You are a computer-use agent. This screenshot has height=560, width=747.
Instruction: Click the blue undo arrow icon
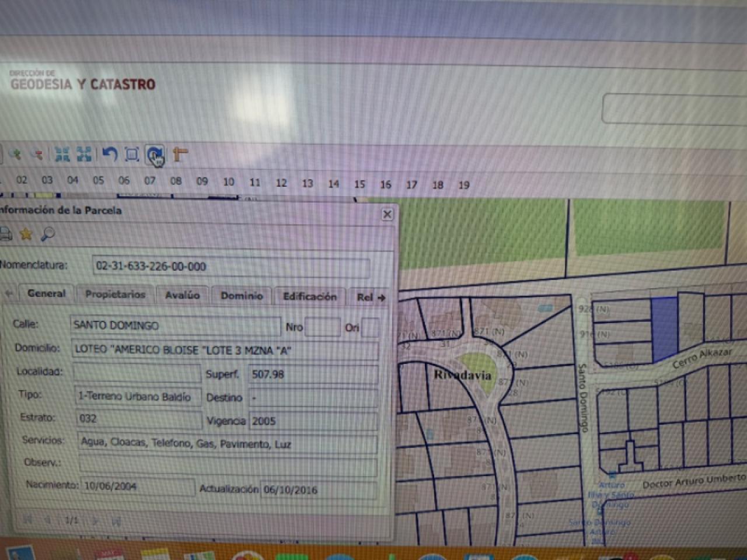[x=109, y=154]
